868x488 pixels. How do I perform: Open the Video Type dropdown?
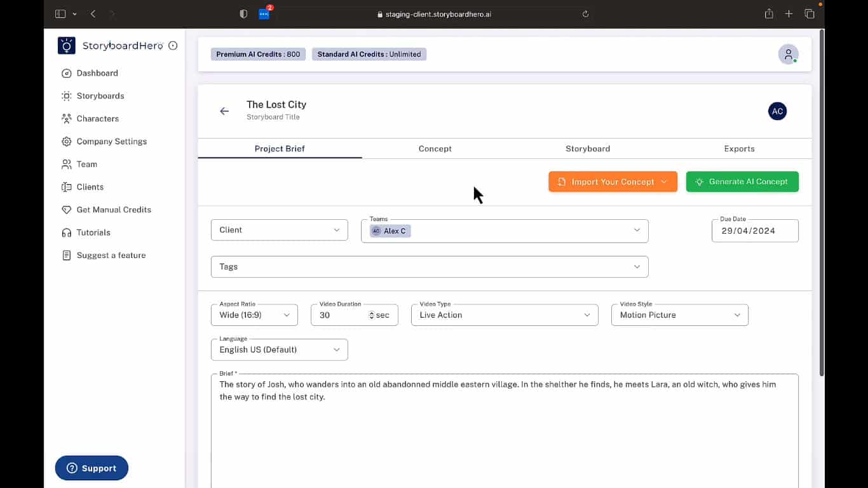coord(505,315)
